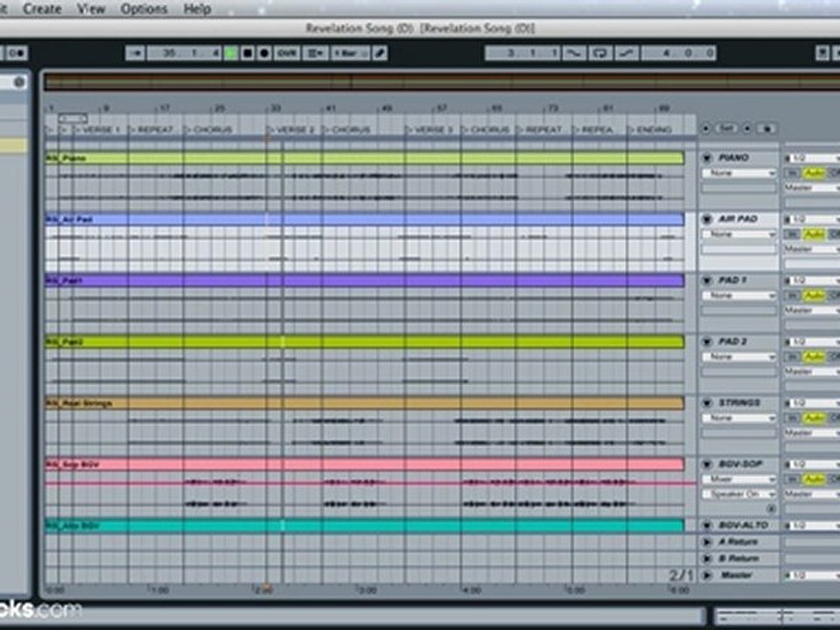Click the Set locator button
840x630 pixels.
[726, 129]
